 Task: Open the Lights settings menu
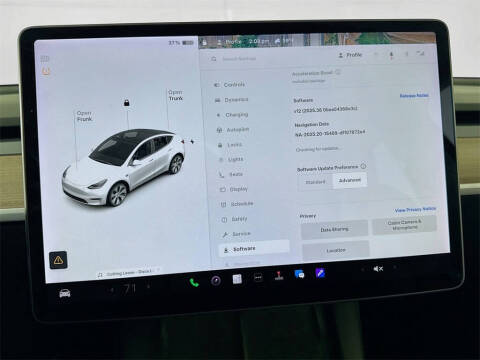pos(232,159)
